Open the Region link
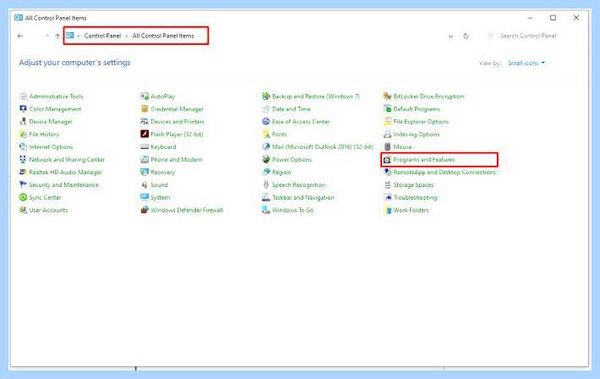The width and height of the screenshot is (600, 379). (281, 172)
